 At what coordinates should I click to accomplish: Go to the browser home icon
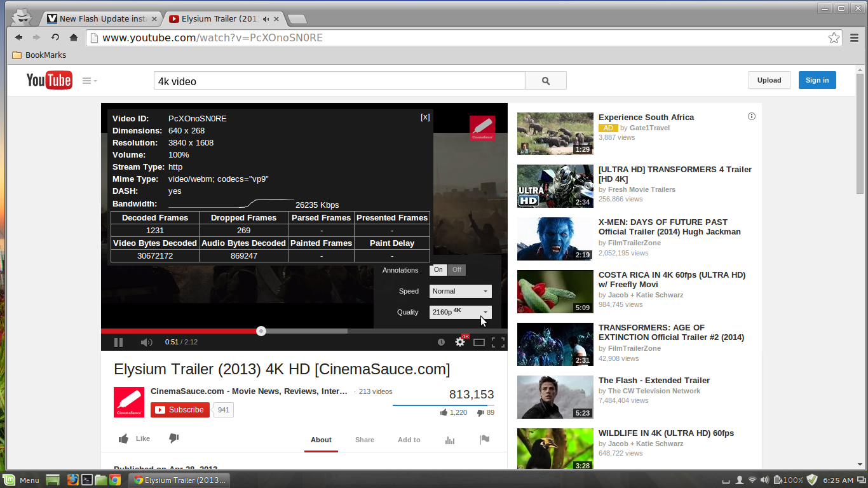point(74,37)
